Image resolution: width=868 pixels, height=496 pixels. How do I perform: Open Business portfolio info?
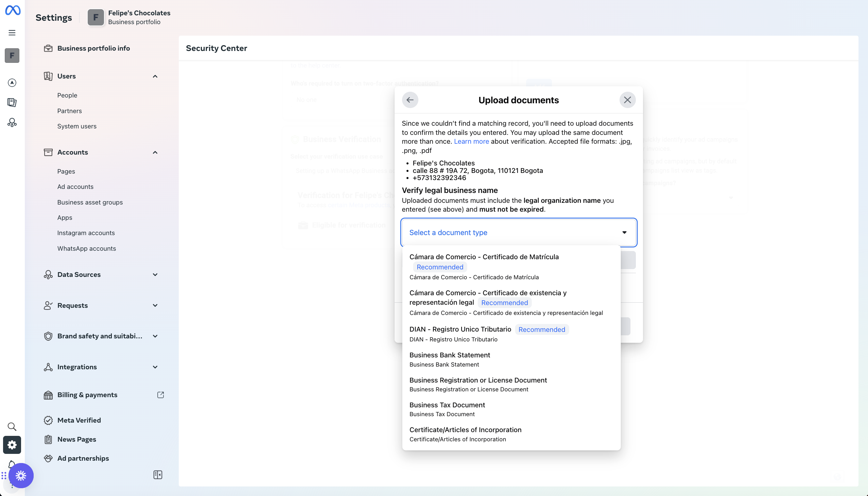(x=93, y=48)
